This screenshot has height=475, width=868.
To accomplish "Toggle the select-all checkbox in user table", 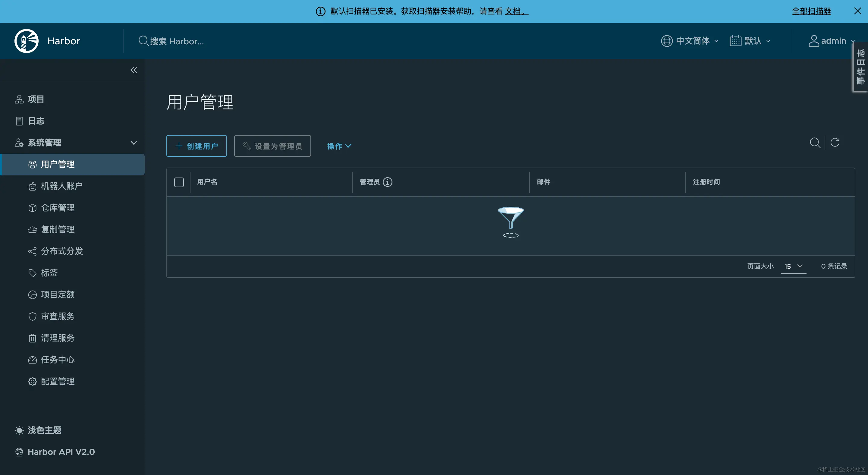I will (179, 182).
